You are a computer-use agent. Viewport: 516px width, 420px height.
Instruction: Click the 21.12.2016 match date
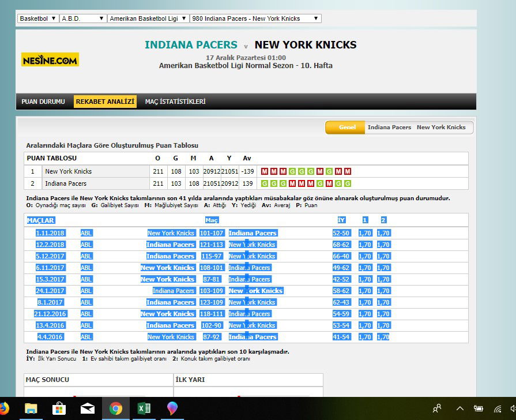50,314
